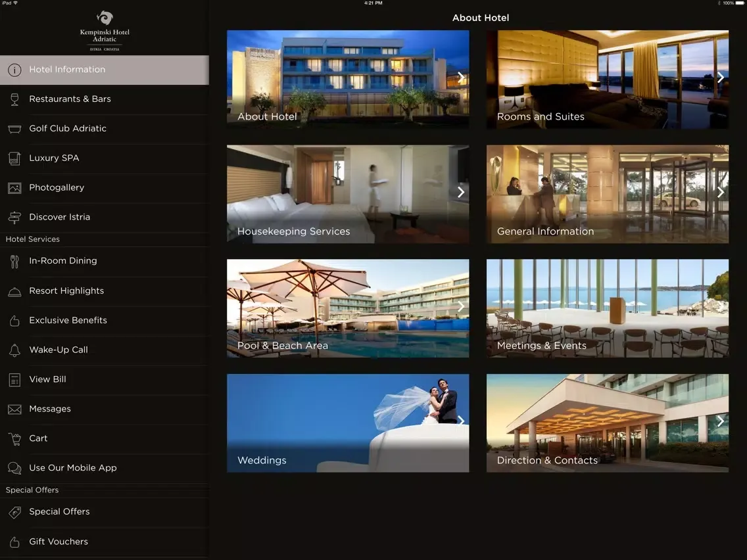Click the Special Offers section header text

point(32,490)
